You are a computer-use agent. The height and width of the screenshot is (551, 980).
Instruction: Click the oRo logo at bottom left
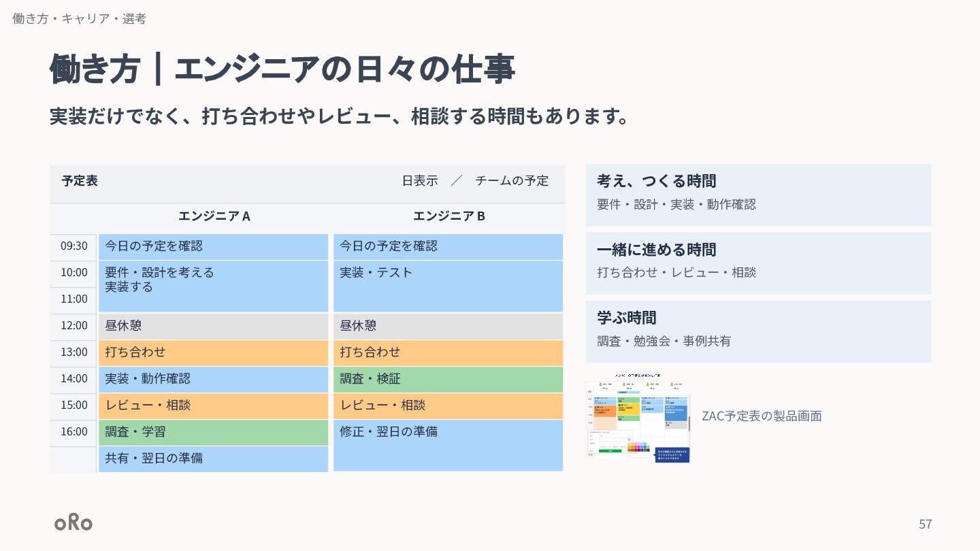[73, 522]
